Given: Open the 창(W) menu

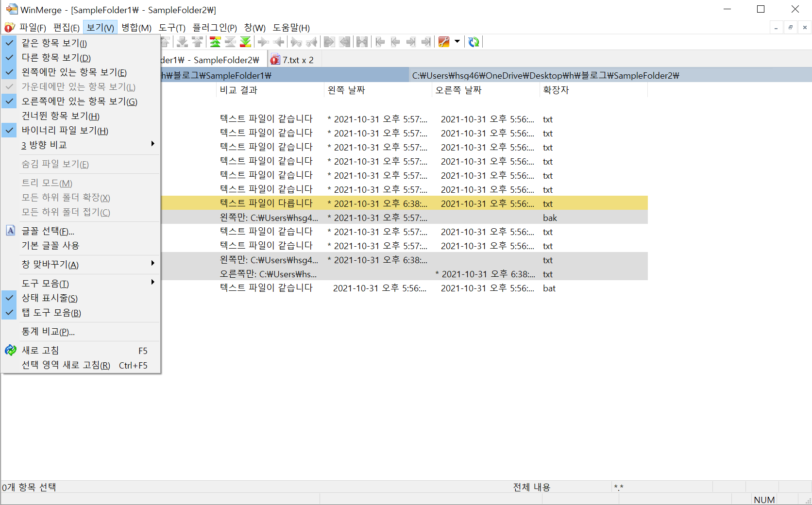Looking at the screenshot, I should click(x=254, y=28).
